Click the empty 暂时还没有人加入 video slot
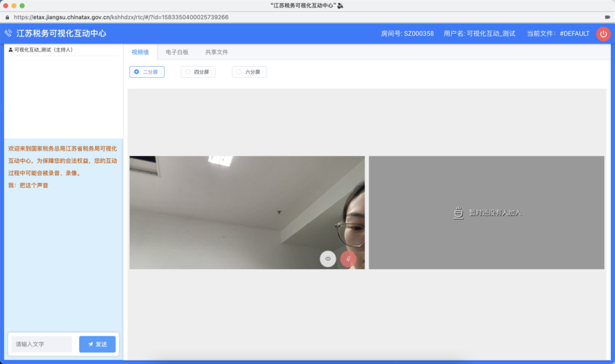 point(486,212)
